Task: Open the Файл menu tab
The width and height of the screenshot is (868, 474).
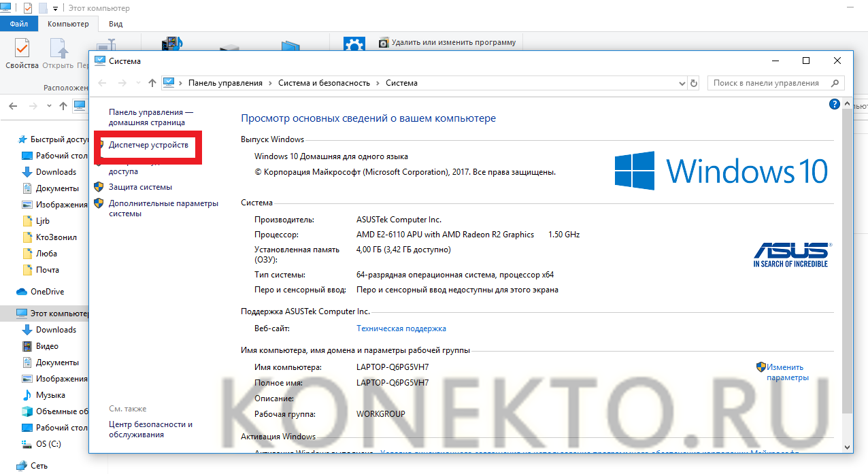Action: (x=19, y=24)
